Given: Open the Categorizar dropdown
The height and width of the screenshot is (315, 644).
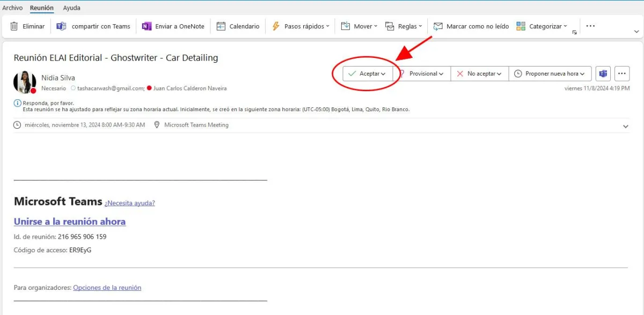Looking at the screenshot, I should [x=565, y=26].
